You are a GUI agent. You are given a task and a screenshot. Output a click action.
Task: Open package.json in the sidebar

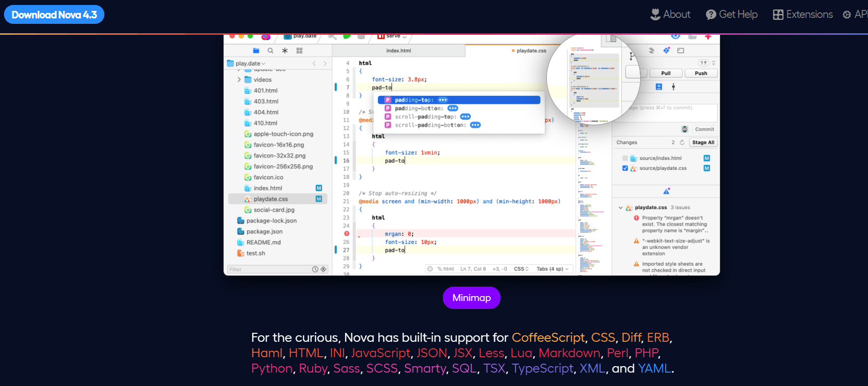[x=260, y=232]
